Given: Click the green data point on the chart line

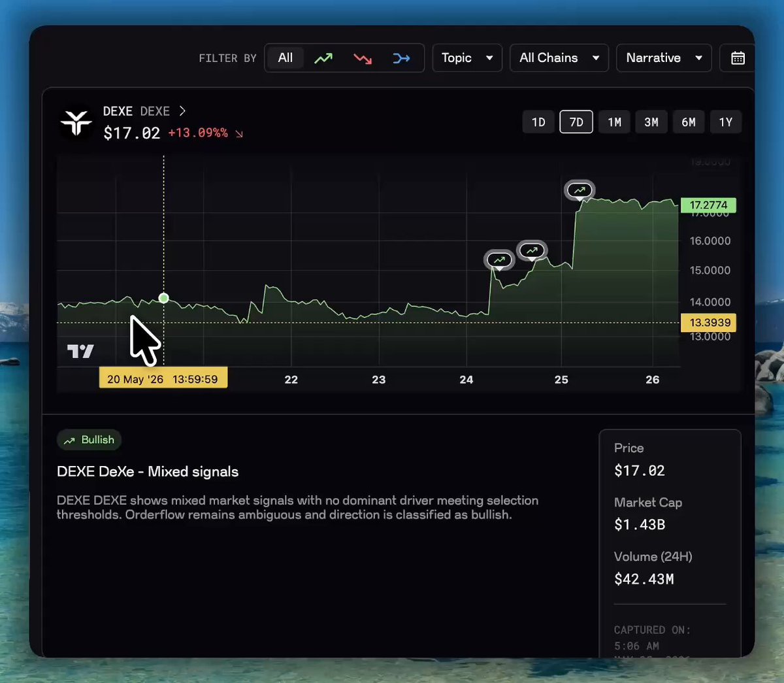Looking at the screenshot, I should coord(164,298).
